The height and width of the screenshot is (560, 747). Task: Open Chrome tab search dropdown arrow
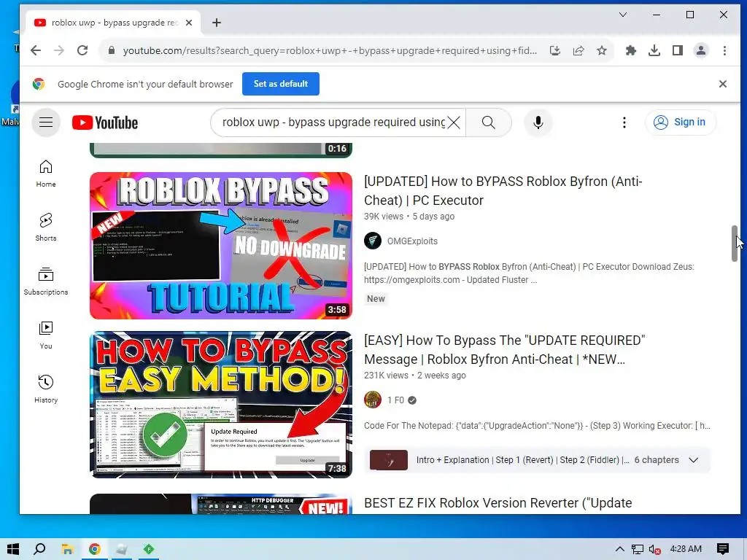point(623,15)
